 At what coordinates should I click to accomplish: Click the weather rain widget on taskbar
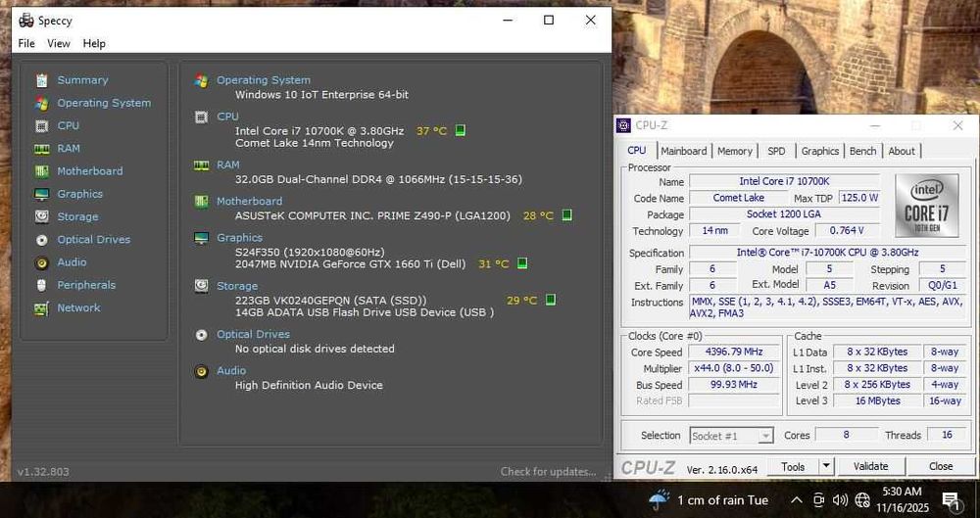point(709,499)
